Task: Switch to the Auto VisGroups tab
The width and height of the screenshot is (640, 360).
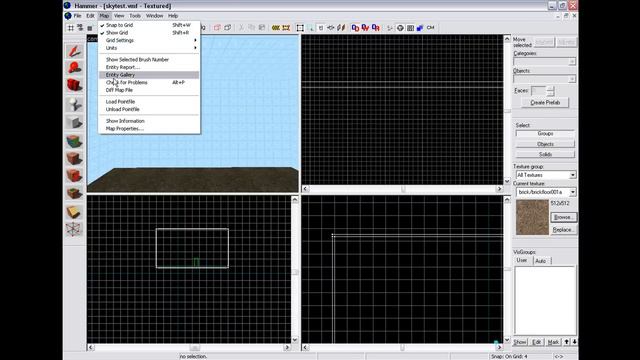Action: click(x=541, y=261)
